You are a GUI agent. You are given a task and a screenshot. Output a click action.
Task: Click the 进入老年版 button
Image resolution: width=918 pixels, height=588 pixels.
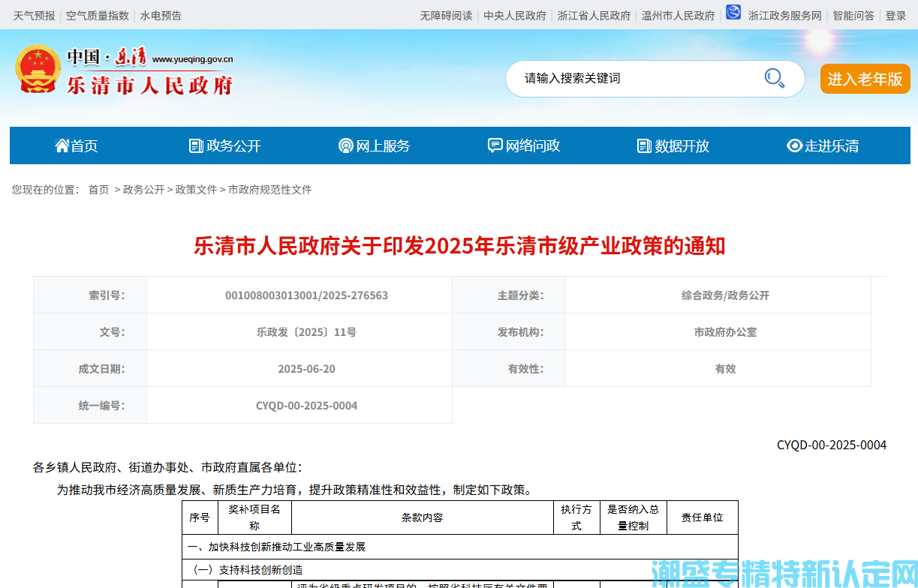[865, 79]
